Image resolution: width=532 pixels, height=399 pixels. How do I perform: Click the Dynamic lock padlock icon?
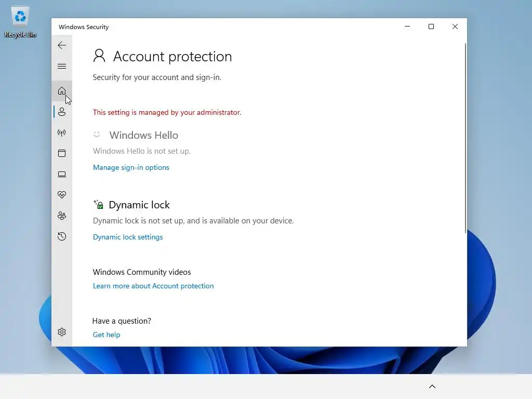click(98, 204)
